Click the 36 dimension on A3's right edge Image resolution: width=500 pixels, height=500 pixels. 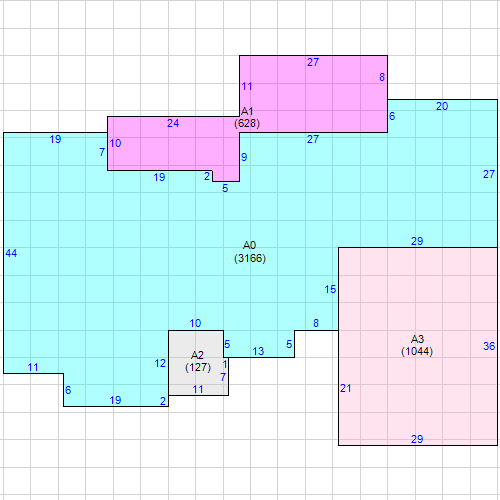(489, 346)
